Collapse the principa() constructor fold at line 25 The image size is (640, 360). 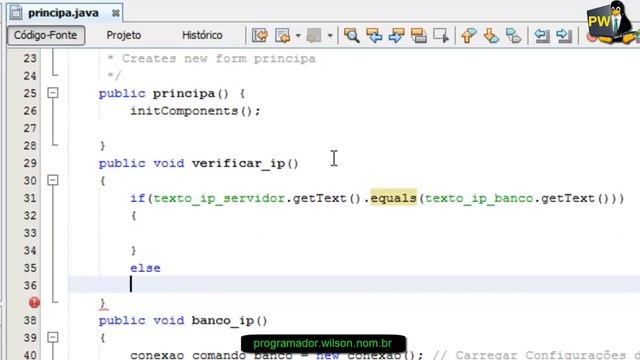pyautogui.click(x=53, y=93)
